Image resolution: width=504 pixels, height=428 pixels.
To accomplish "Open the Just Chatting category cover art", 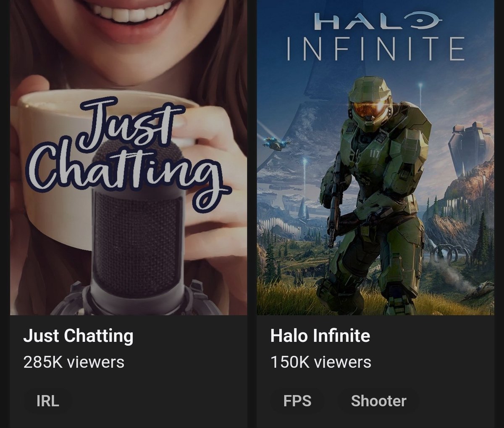I will (129, 157).
